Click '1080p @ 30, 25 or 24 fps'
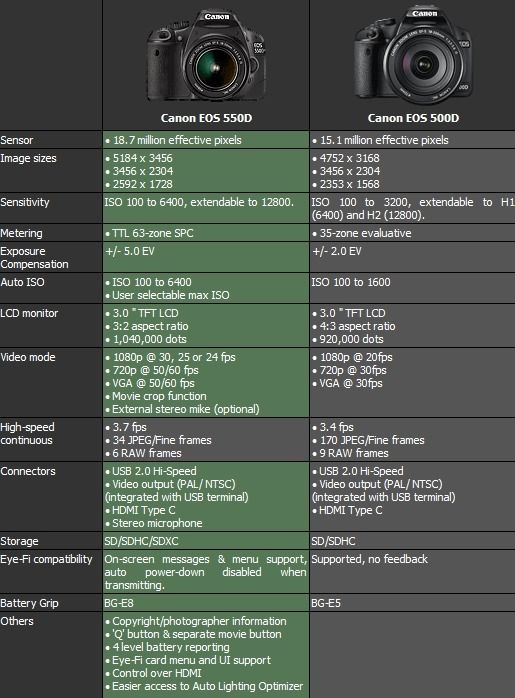515x698 pixels. tap(174, 357)
